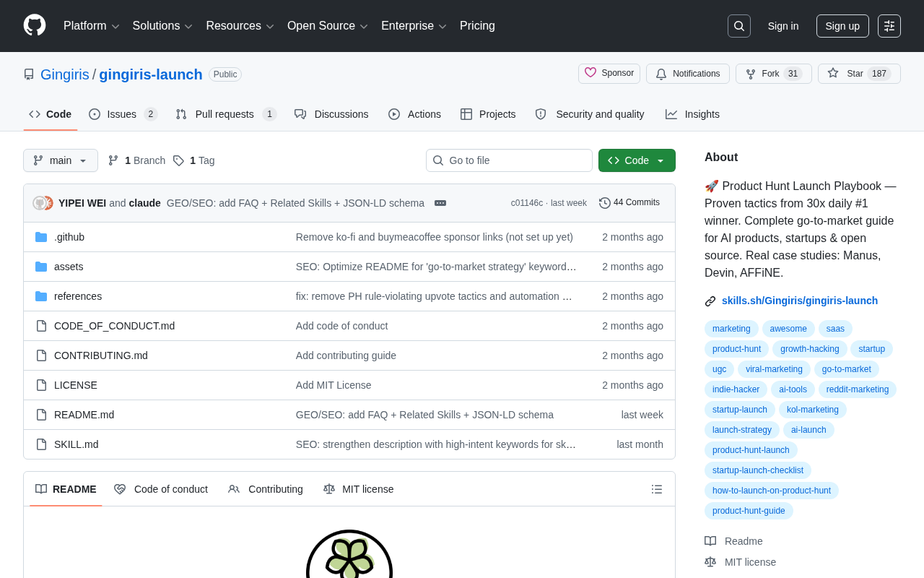
Task: Click the Sponsor heart button
Action: tap(609, 73)
